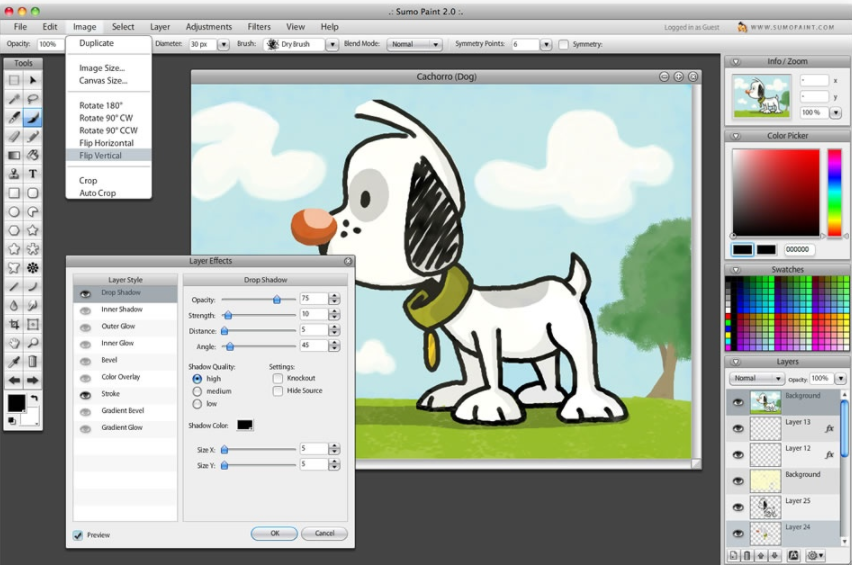Screen dimensions: 852x565
Task: Open the layer blend mode Normal dropdown
Action: click(757, 379)
